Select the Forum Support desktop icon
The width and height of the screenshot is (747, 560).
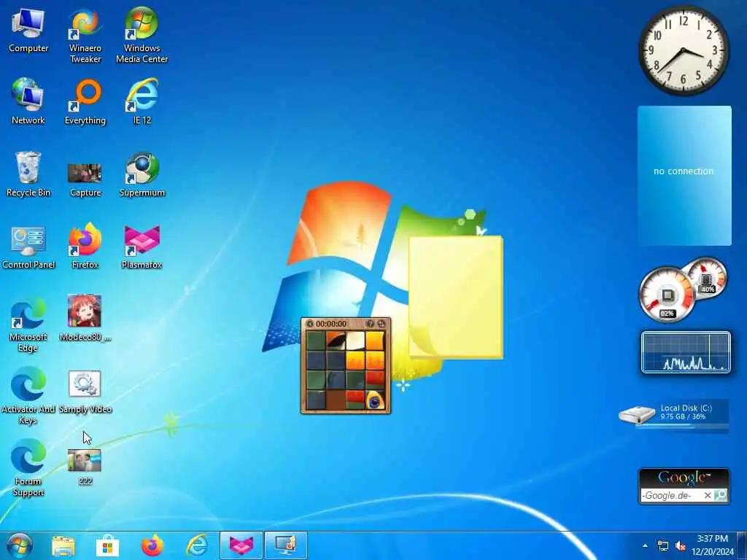(28, 467)
